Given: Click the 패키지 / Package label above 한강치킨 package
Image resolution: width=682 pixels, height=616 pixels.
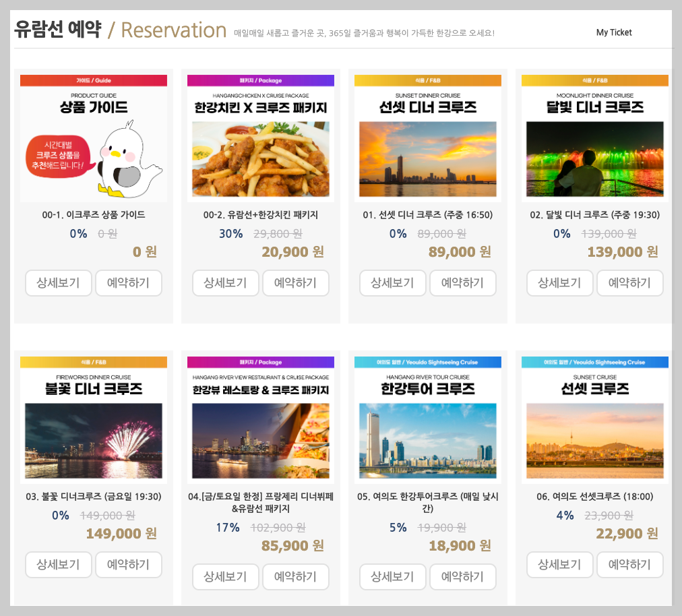Looking at the screenshot, I should coord(260,80).
